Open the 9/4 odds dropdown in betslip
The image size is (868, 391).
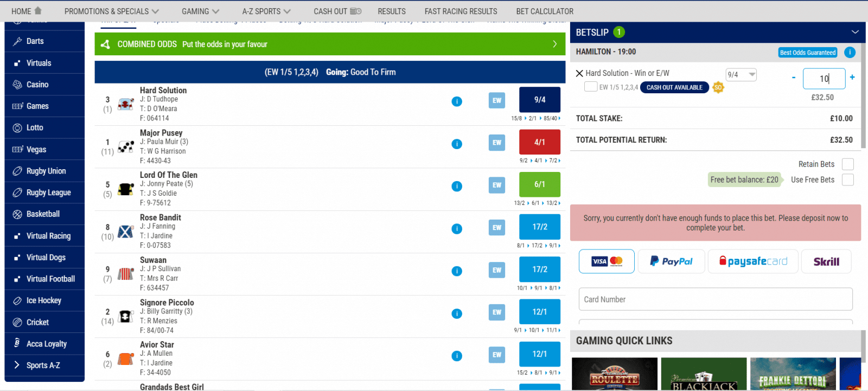(x=741, y=75)
